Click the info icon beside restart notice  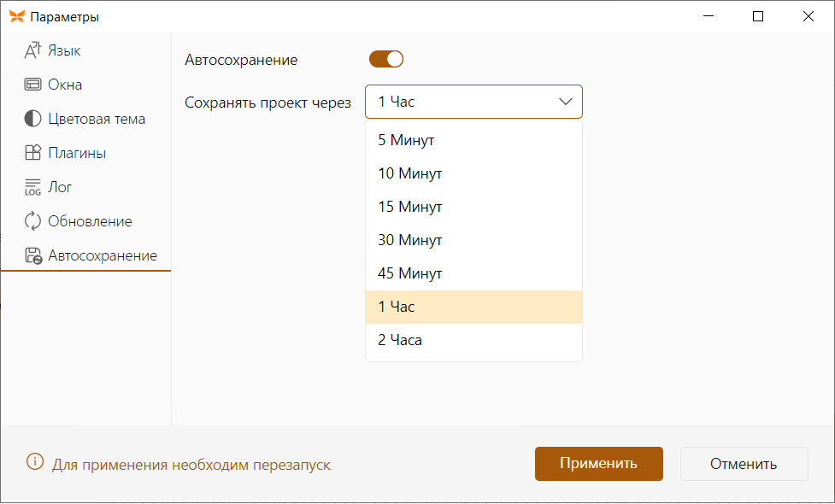[35, 461]
